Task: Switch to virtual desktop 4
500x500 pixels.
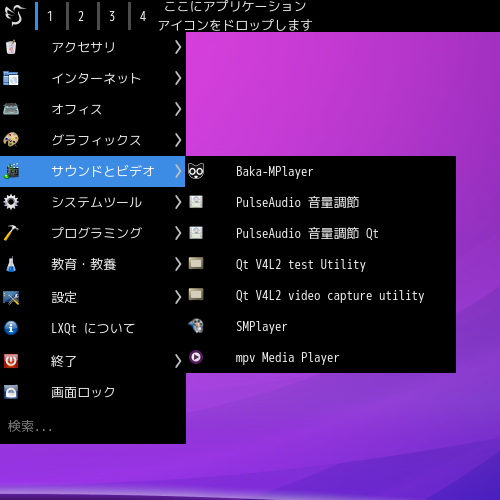Action: [143, 16]
